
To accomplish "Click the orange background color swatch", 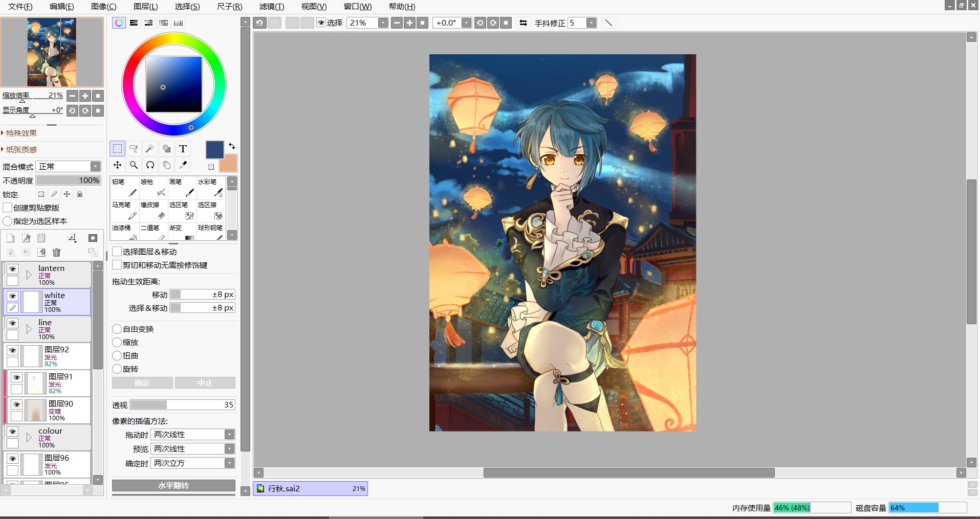I will coord(229,164).
